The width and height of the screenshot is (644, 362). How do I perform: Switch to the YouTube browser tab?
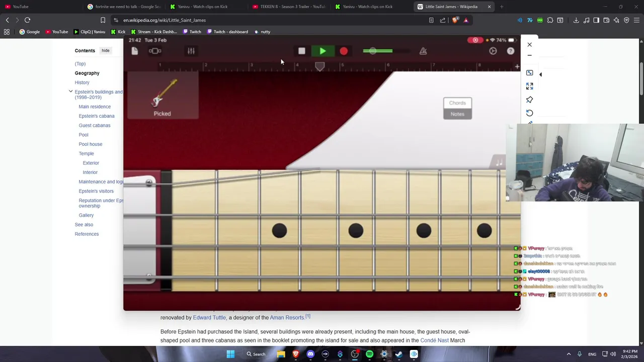point(40,7)
